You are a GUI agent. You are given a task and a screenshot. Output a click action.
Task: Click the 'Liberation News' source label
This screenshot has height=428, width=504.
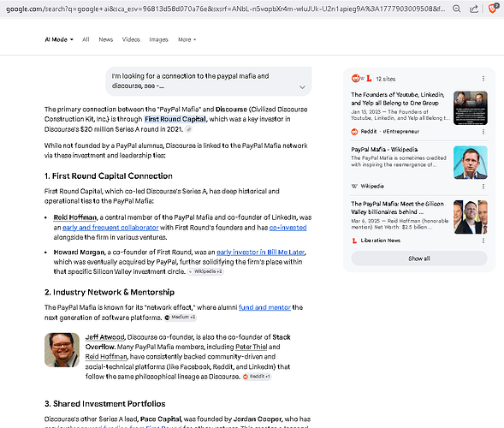pos(380,241)
